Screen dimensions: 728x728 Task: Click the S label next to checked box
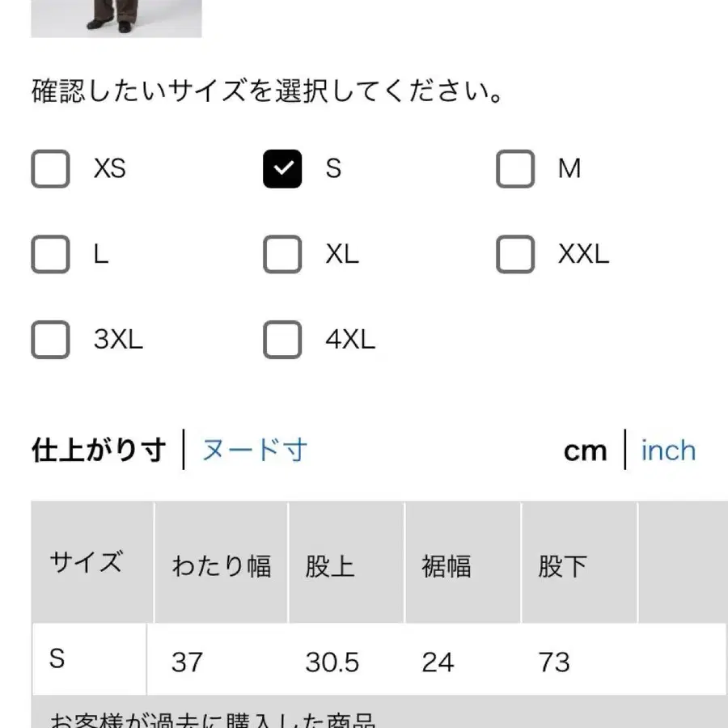[x=332, y=169]
